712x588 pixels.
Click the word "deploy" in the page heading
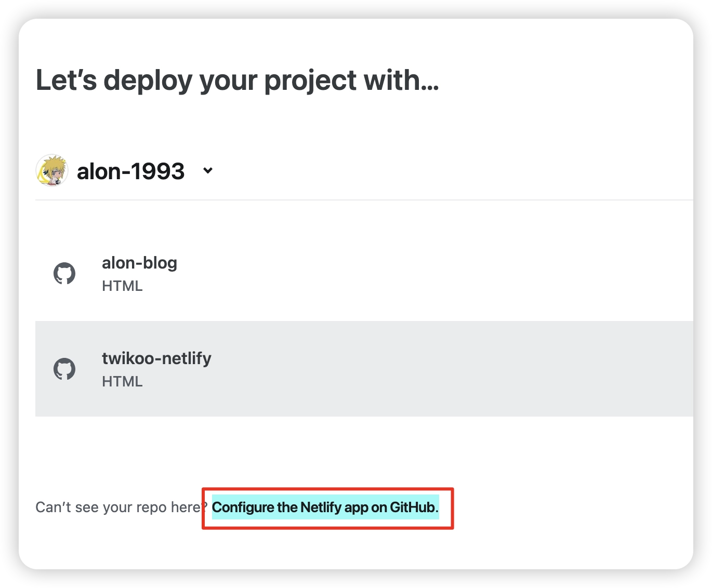[148, 82]
